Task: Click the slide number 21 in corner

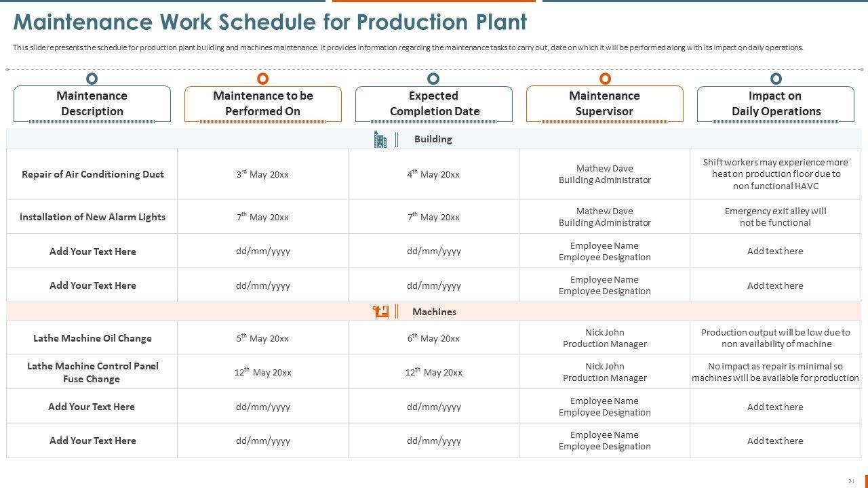Action: point(852,481)
